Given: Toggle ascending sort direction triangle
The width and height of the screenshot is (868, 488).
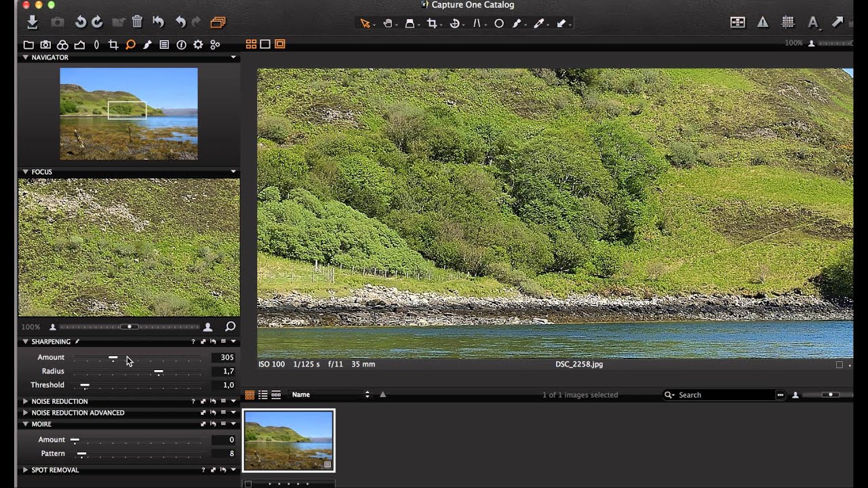Looking at the screenshot, I should coord(382,394).
